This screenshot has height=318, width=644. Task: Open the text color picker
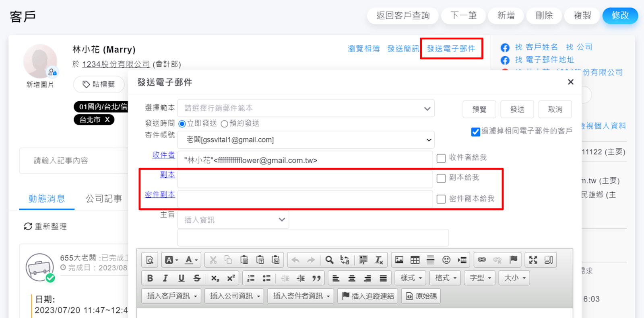coord(190,260)
